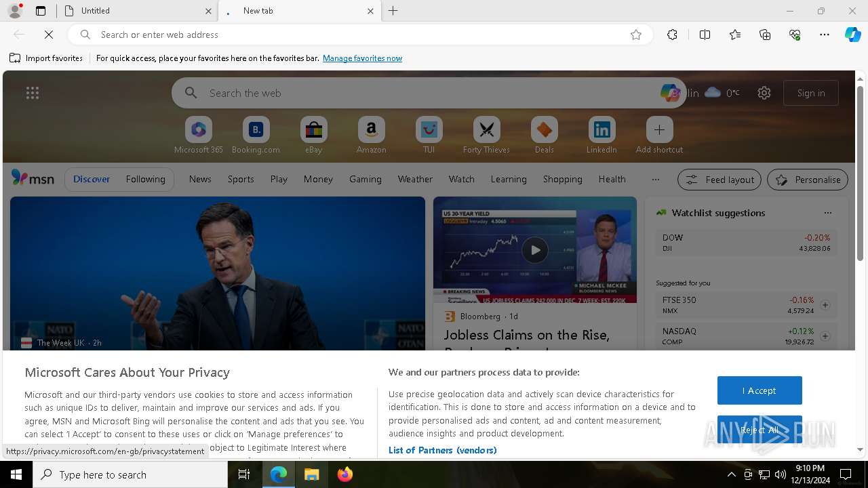Play the Bloomberg video

(535, 250)
